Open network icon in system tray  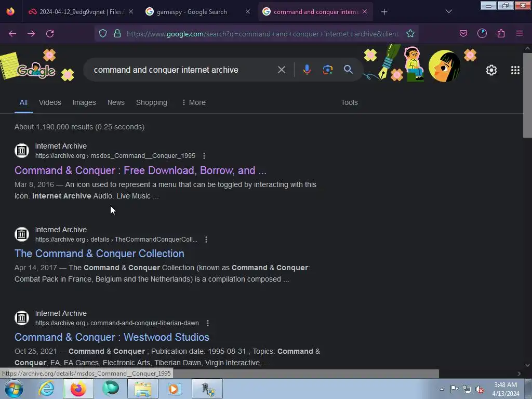(467, 389)
